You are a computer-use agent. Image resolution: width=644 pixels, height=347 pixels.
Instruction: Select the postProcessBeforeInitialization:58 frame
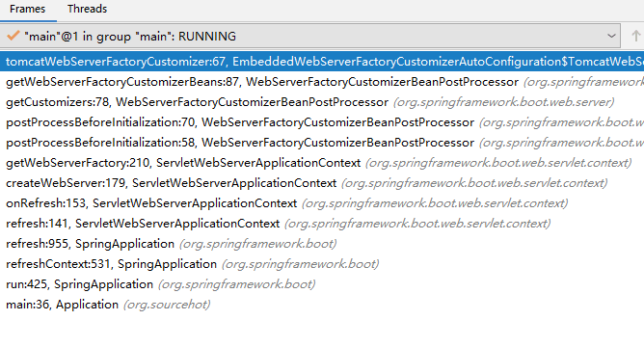pyautogui.click(x=322, y=143)
